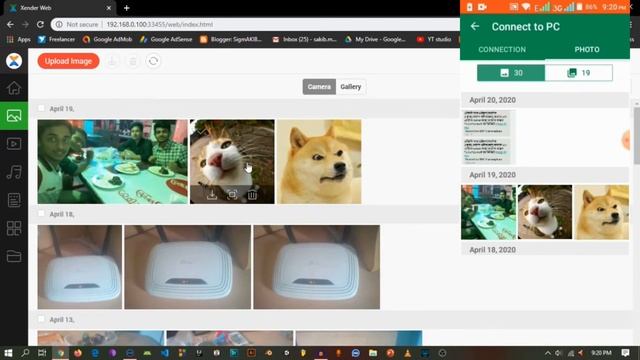Open the Documents section in the sidebar
The image size is (640, 360).
click(x=14, y=200)
